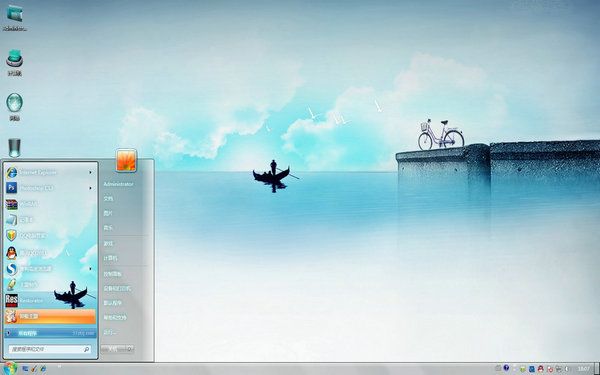Open the volume control tray icon
The image size is (600, 375).
pos(567,369)
